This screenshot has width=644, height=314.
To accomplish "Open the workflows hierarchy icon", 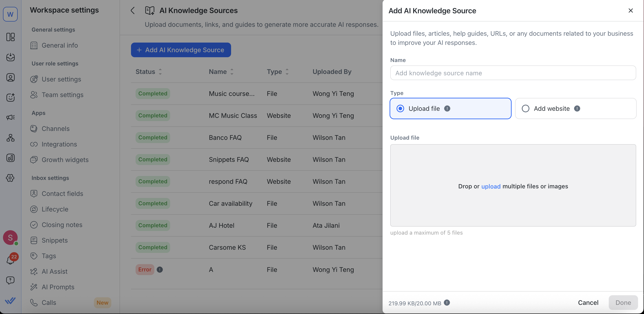I will (x=10, y=138).
